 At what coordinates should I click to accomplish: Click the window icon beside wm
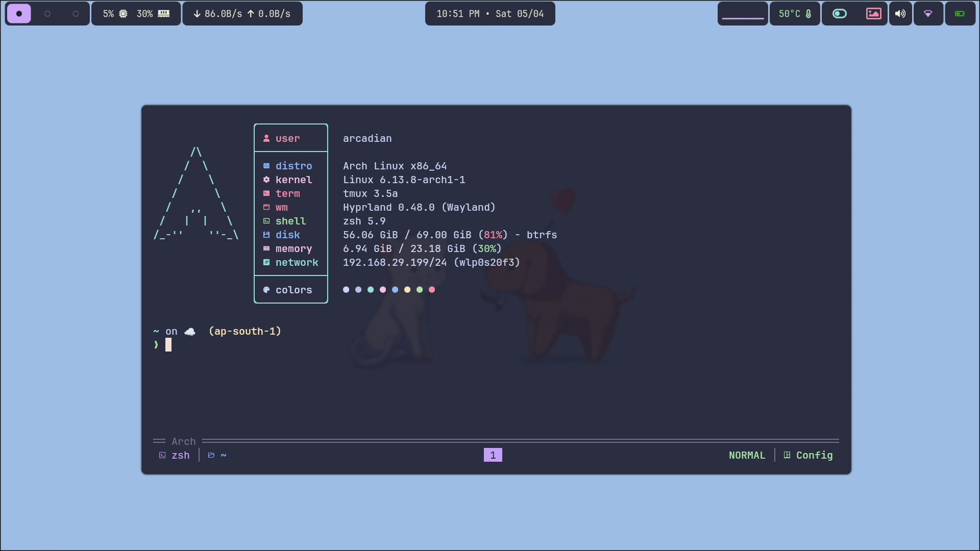[266, 207]
